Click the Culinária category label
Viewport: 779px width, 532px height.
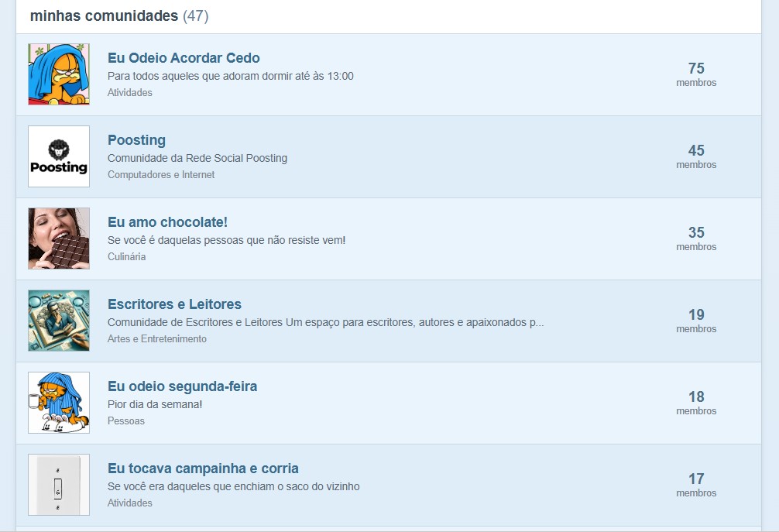tap(127, 257)
